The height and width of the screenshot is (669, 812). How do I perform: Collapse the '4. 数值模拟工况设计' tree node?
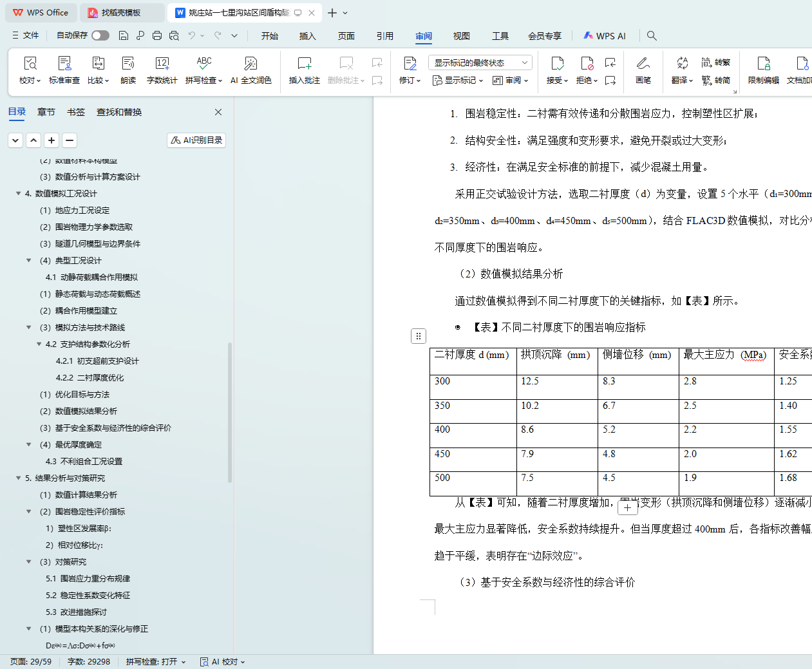pos(18,194)
